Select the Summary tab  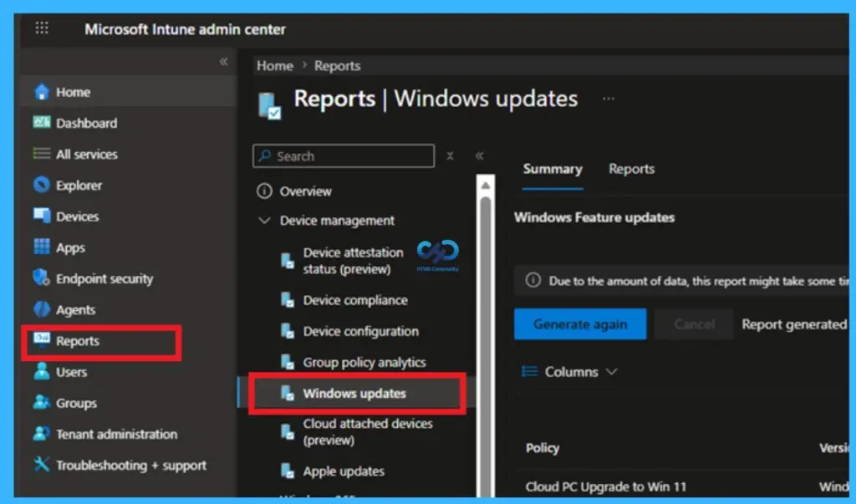point(552,169)
